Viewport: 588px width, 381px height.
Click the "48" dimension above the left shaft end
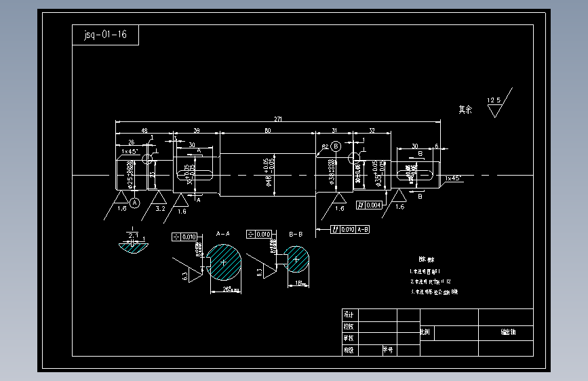pyautogui.click(x=144, y=130)
